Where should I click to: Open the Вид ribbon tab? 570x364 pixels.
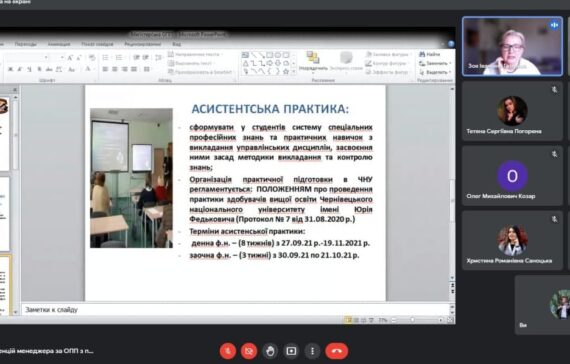177,44
